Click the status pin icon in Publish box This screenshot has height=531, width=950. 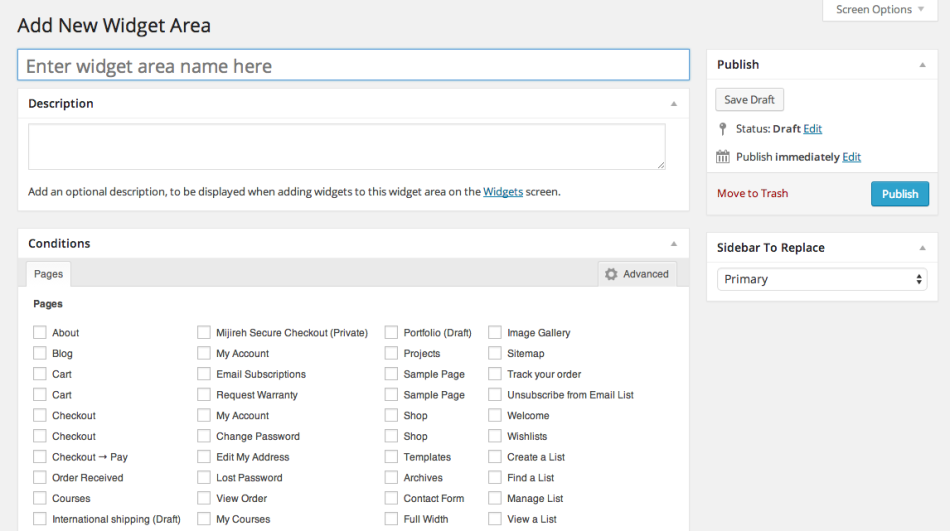click(x=723, y=129)
